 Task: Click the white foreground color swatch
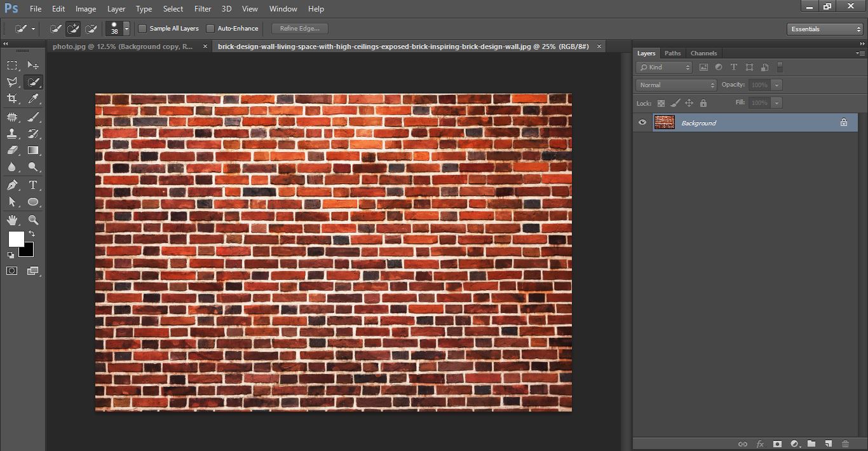pyautogui.click(x=16, y=239)
